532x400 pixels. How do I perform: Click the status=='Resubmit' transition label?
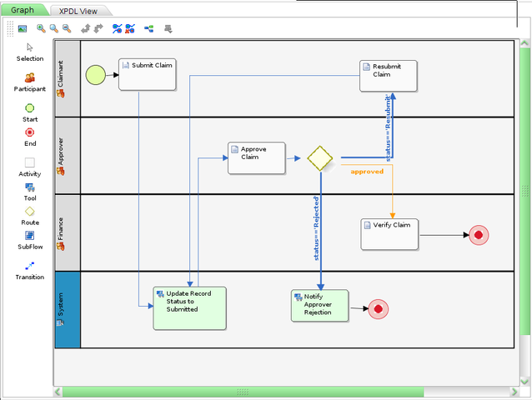(x=388, y=127)
